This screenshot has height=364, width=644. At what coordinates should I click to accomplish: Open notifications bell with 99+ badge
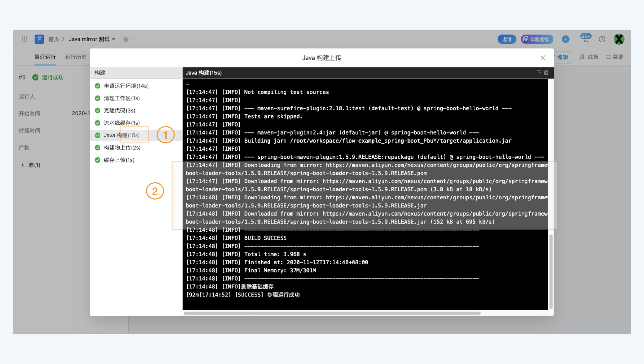click(x=586, y=38)
